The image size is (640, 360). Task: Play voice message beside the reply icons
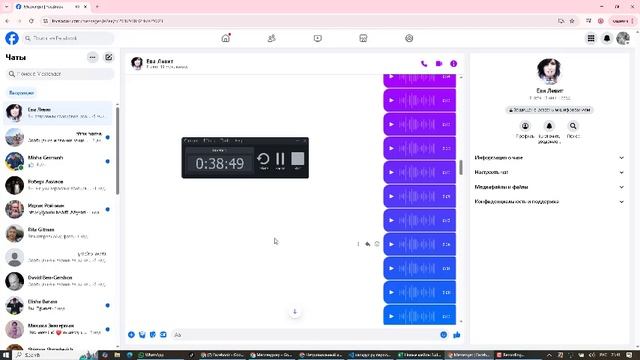point(392,244)
